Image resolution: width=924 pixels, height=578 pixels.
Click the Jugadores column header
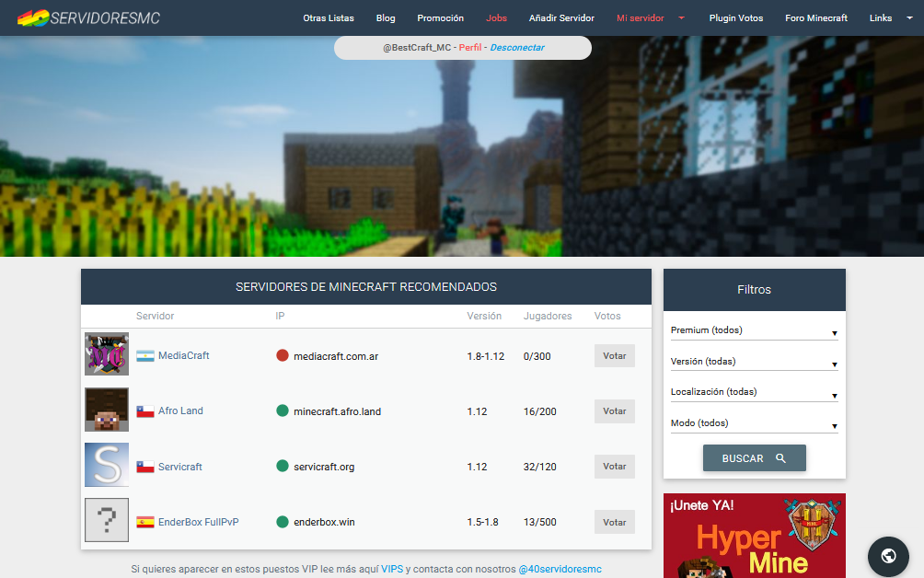tap(548, 317)
